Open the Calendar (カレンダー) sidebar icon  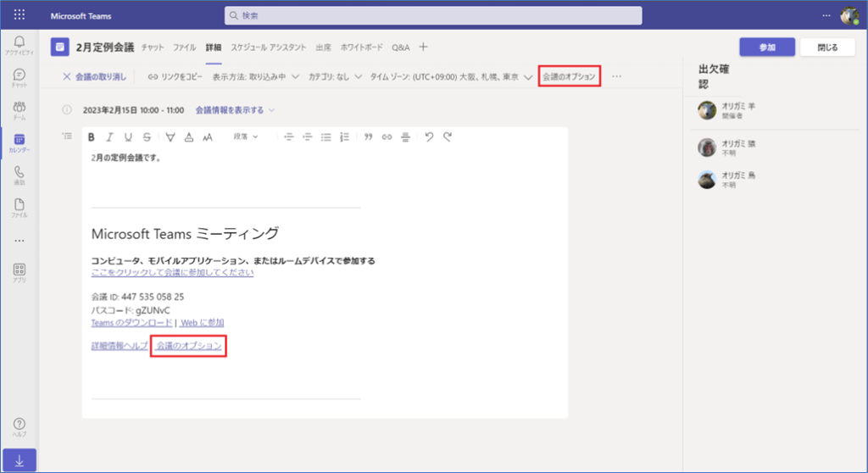[19, 142]
